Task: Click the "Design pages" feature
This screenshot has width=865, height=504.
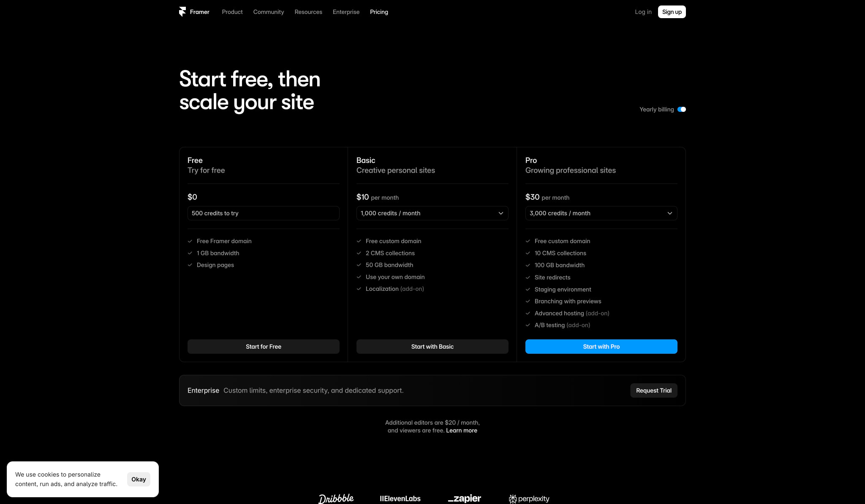Action: coord(215,265)
